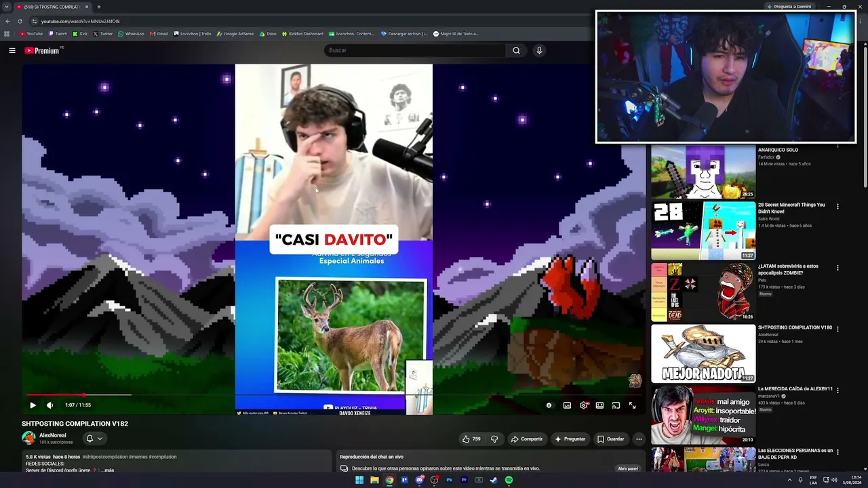Go back in browser history
Image resolution: width=868 pixels, height=488 pixels.
click(x=7, y=21)
